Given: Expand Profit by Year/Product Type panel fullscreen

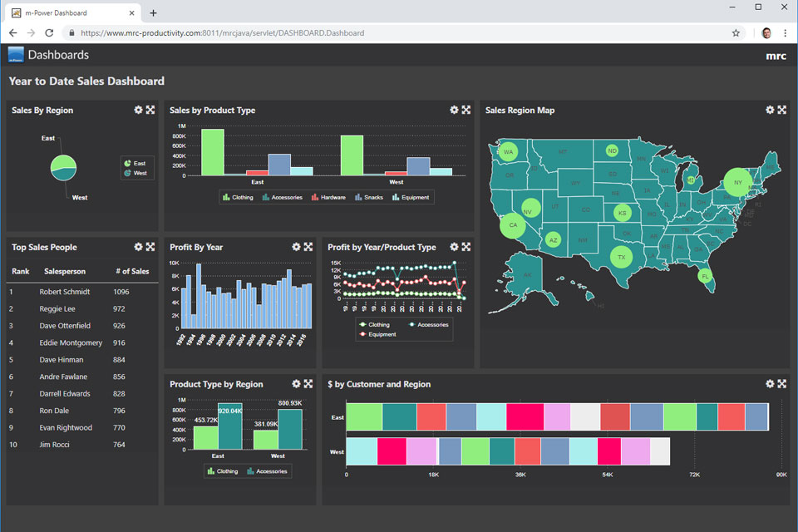Looking at the screenshot, I should (466, 247).
